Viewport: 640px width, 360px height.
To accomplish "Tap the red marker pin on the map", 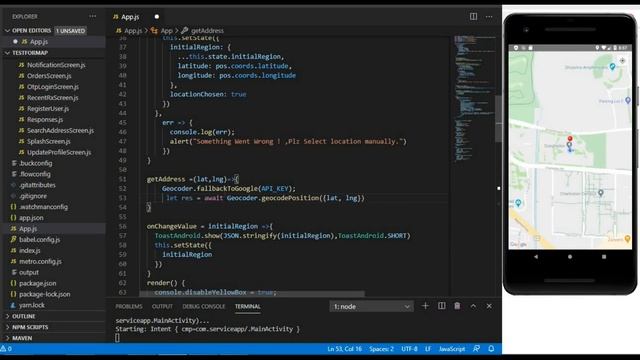I will [570, 140].
